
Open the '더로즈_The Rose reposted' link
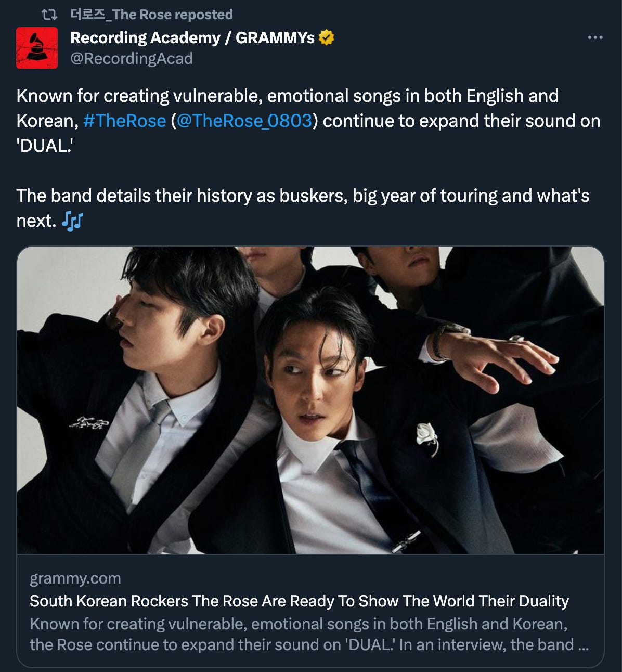(x=151, y=15)
